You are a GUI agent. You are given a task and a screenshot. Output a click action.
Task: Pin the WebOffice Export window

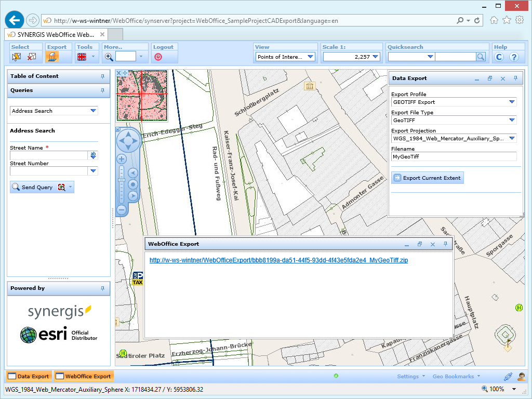[x=445, y=244]
